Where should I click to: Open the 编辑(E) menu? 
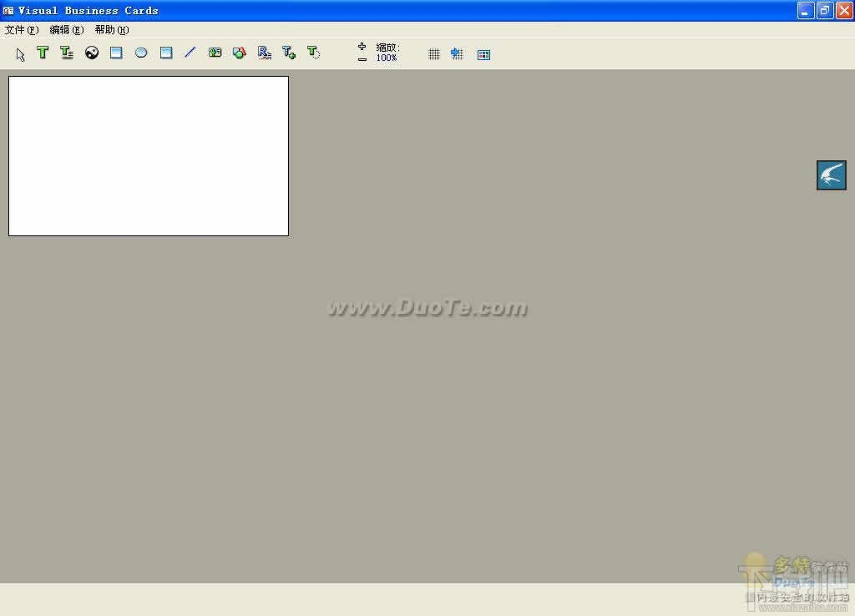67,29
